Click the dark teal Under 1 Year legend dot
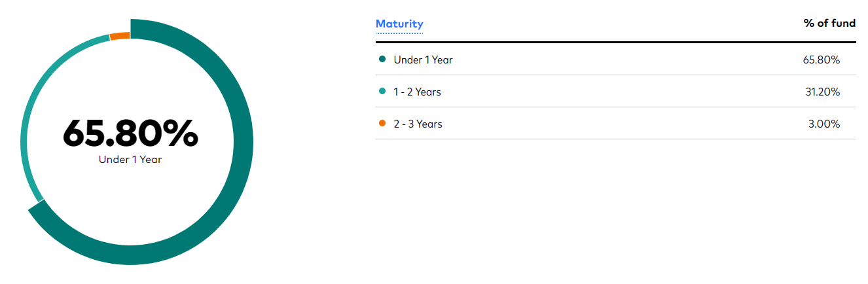The height and width of the screenshot is (284, 868). click(382, 59)
